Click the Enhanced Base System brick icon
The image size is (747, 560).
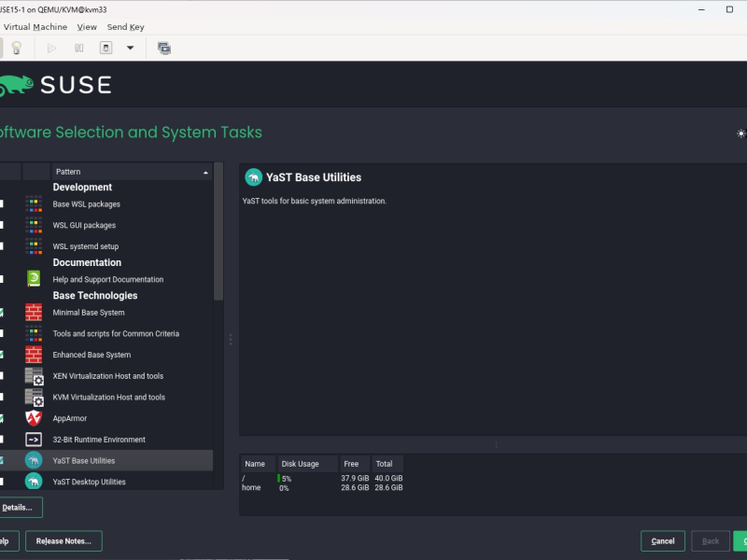coord(34,355)
